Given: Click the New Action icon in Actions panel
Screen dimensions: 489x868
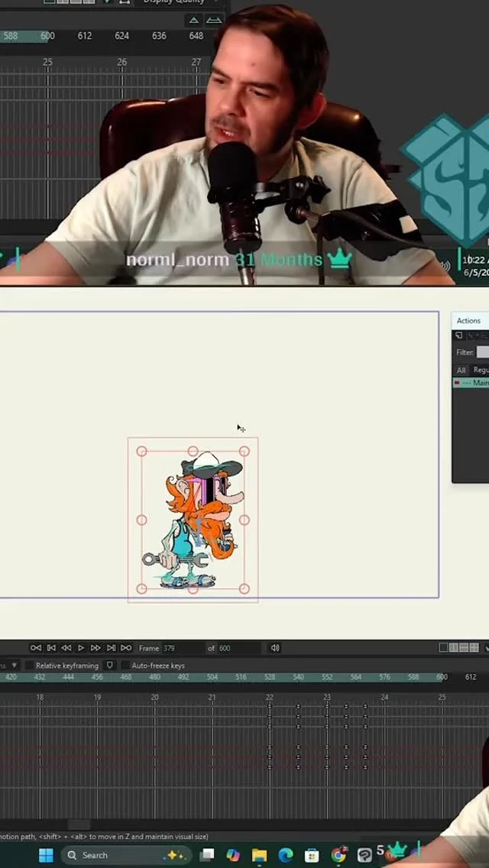Looking at the screenshot, I should tap(459, 335).
